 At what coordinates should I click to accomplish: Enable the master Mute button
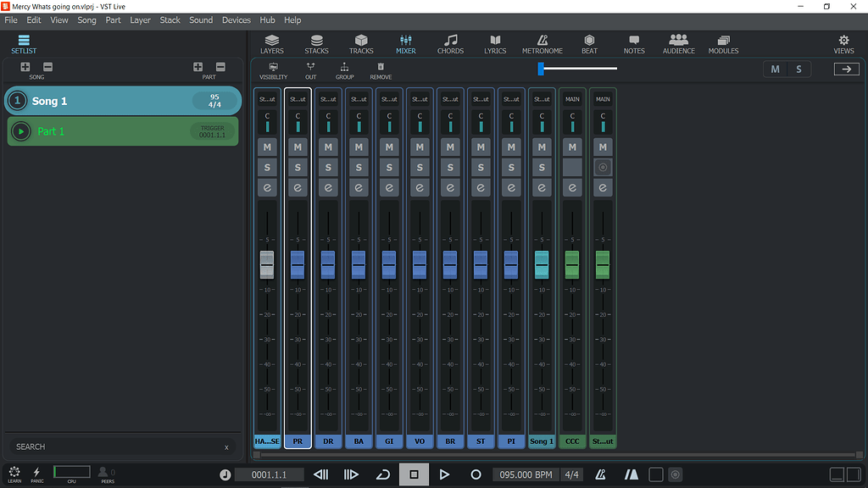pos(775,69)
